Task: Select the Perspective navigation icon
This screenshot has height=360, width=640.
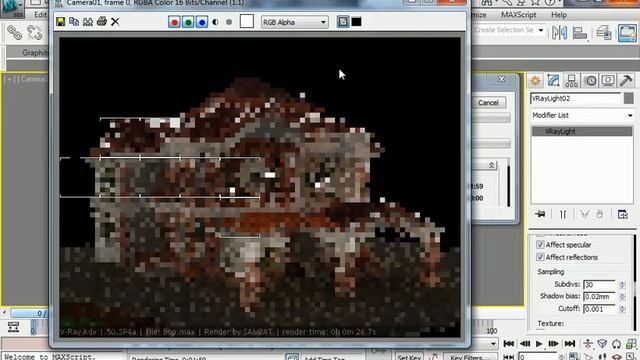Action: [602, 344]
